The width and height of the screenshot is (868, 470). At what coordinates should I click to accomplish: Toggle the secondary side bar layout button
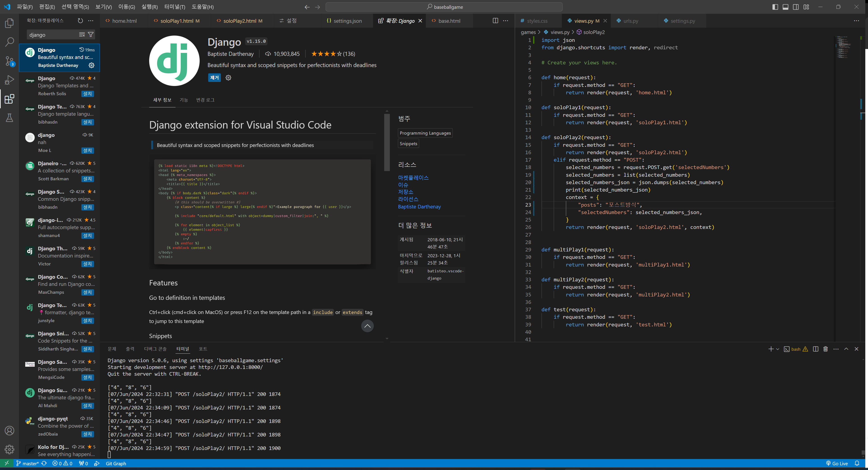796,7
